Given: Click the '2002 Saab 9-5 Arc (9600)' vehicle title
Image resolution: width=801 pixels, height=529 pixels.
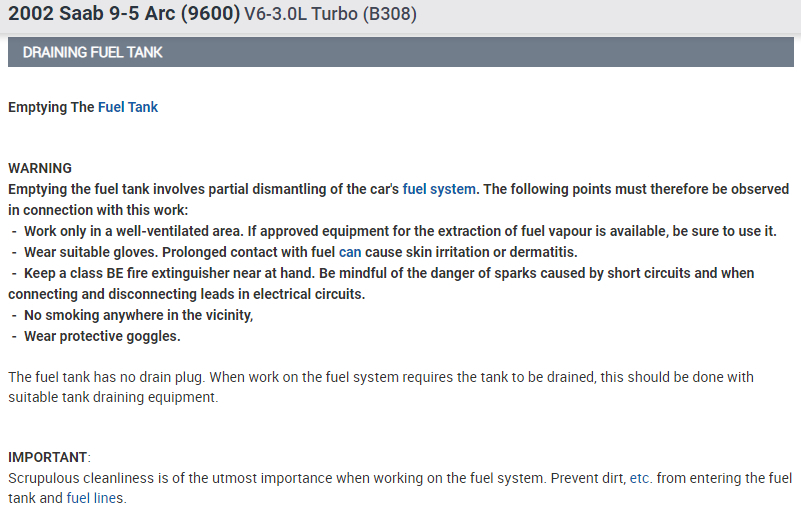Looking at the screenshot, I should point(123,15).
